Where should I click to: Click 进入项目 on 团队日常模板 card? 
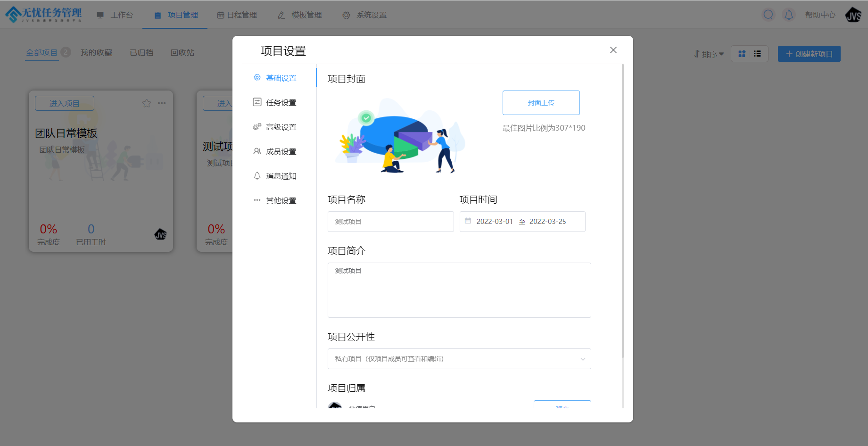(65, 103)
